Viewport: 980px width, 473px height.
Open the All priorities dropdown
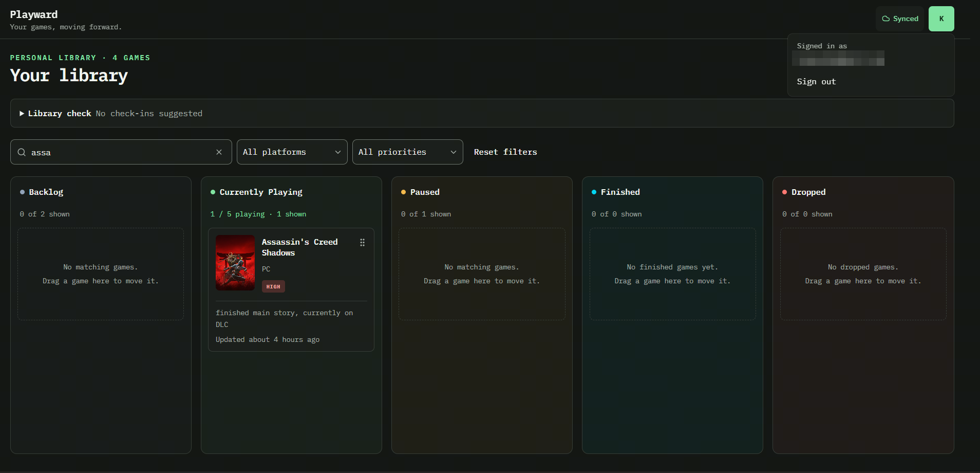click(x=407, y=152)
